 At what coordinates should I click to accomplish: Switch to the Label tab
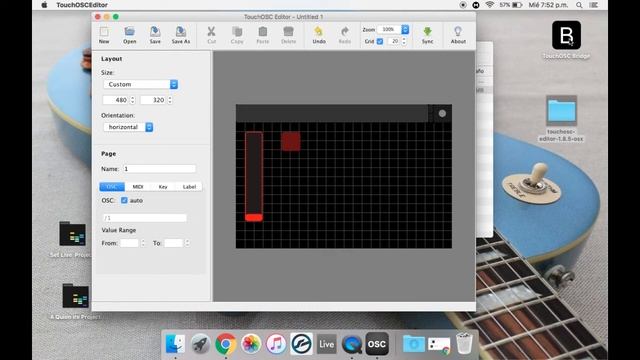[189, 187]
